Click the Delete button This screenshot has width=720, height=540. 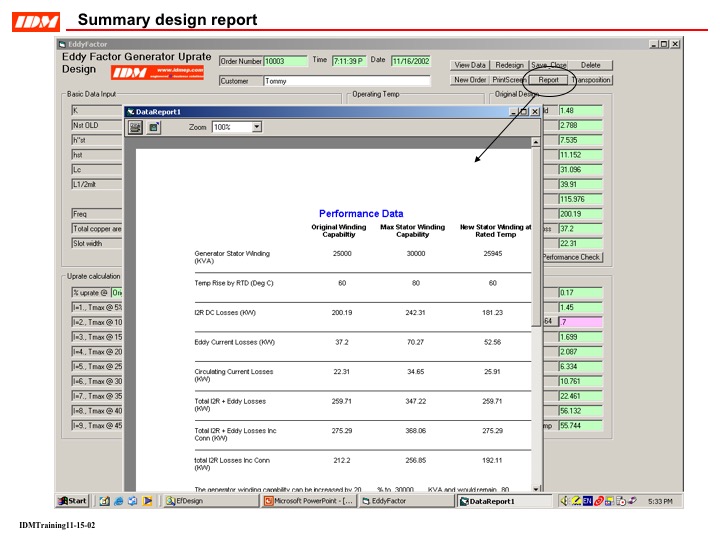point(590,65)
